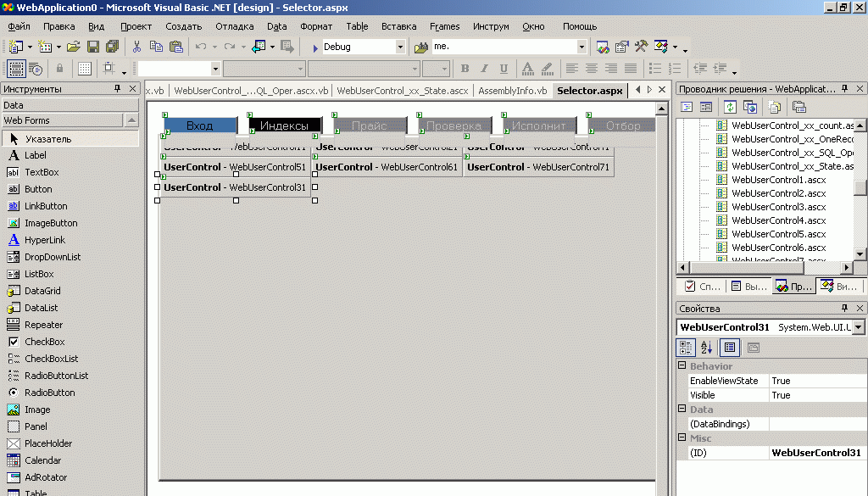
Task: Toggle Underline formatting button
Action: click(x=504, y=69)
